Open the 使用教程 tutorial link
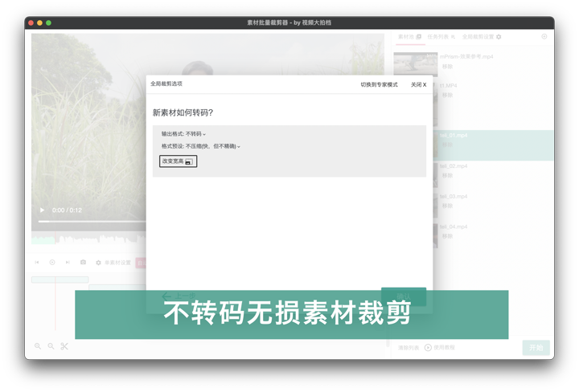Viewport: 579px width, 392px height. point(440,347)
